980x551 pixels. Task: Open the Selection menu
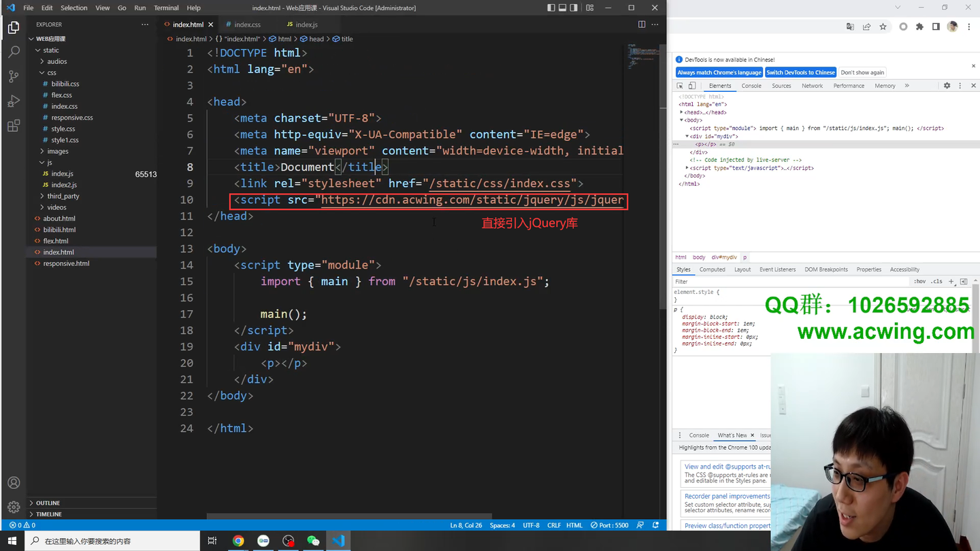[73, 8]
